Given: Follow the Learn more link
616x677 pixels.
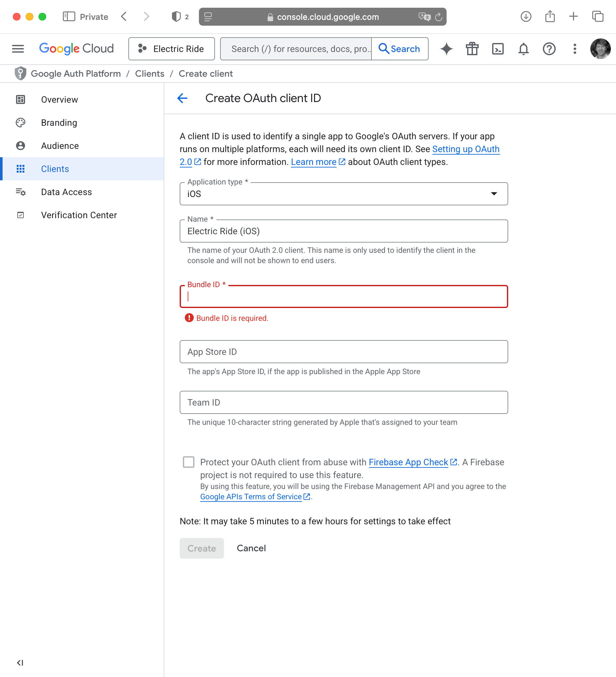Looking at the screenshot, I should (313, 162).
